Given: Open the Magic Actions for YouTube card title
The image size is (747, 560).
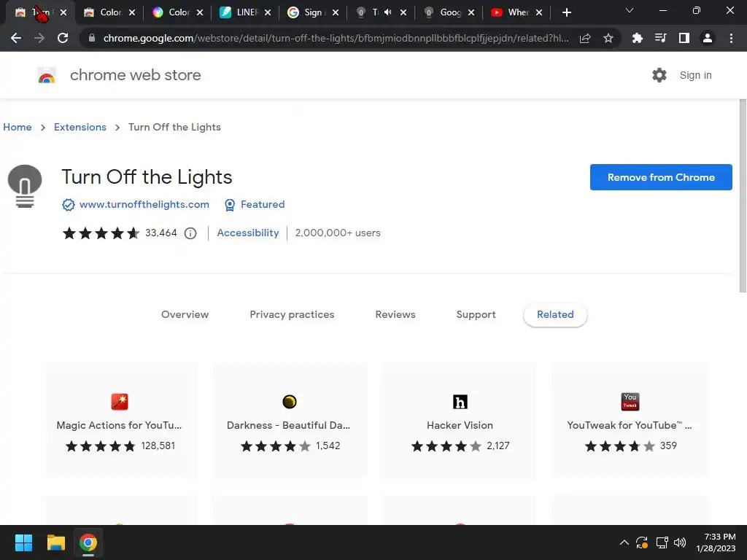Looking at the screenshot, I should pyautogui.click(x=119, y=425).
